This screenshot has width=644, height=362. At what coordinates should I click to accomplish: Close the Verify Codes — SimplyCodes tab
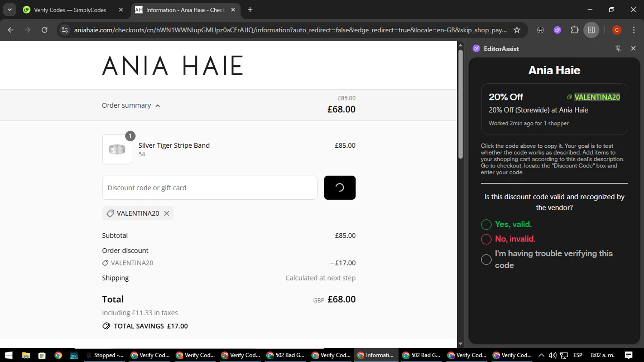pos(121,9)
